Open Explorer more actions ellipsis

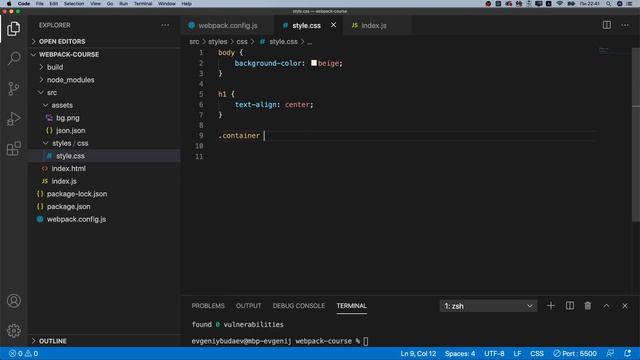(165, 25)
